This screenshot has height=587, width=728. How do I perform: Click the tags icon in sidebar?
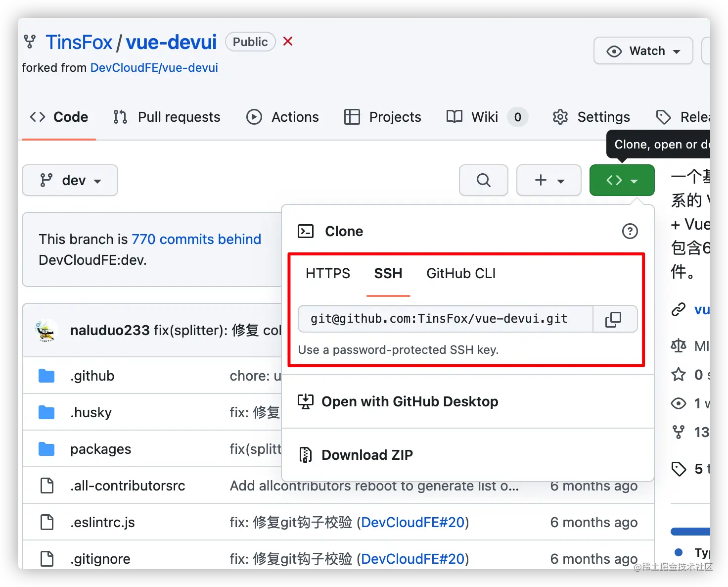[679, 469]
